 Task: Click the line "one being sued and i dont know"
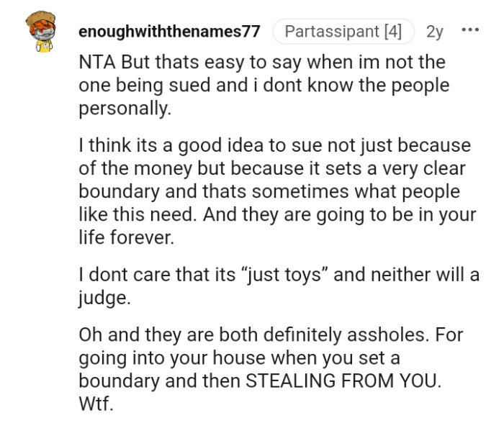pyautogui.click(x=264, y=84)
